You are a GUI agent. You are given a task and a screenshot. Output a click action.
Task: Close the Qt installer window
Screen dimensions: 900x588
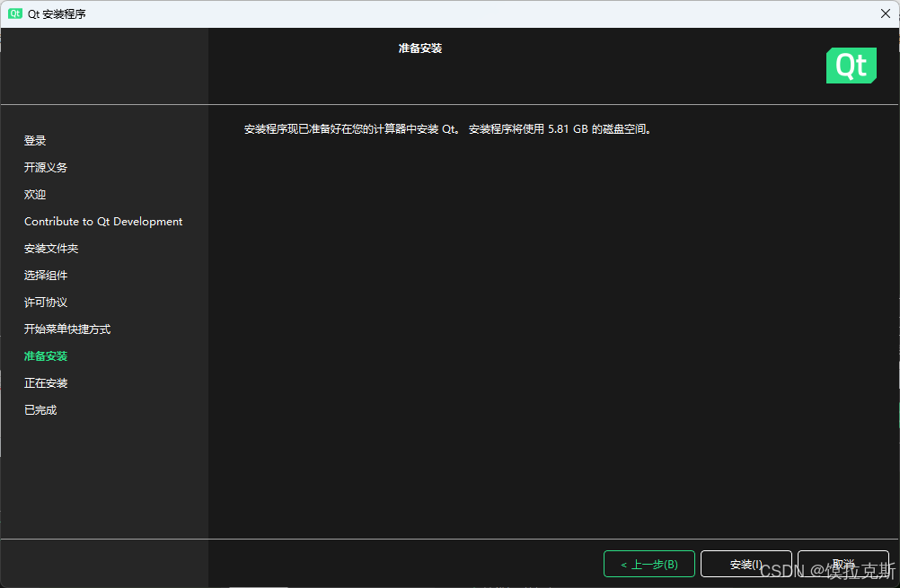tap(885, 13)
